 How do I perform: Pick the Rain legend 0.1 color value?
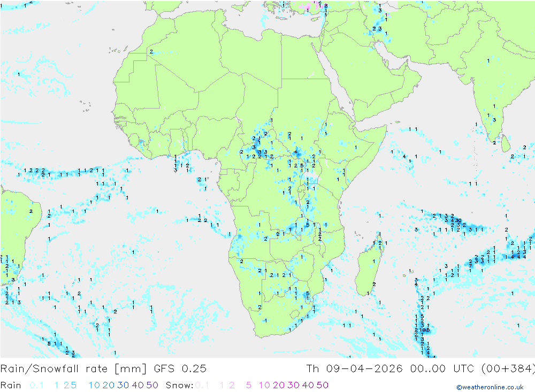(x=36, y=385)
